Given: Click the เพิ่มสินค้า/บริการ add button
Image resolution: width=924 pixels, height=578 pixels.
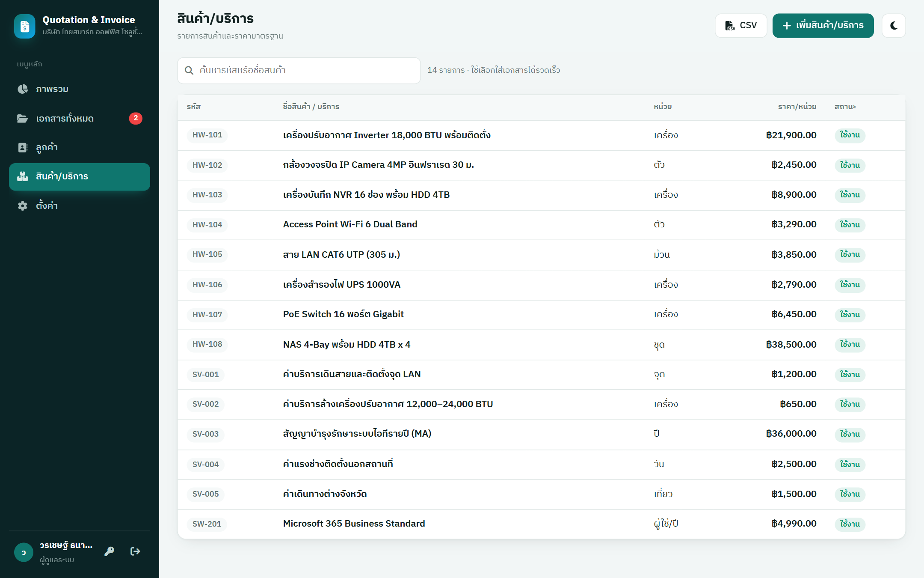Looking at the screenshot, I should pos(823,26).
